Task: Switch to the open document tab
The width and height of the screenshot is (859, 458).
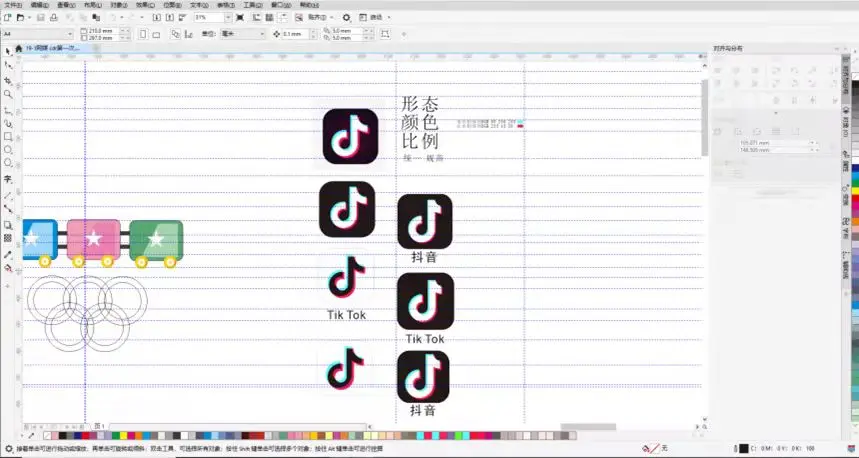Action: pyautogui.click(x=53, y=48)
